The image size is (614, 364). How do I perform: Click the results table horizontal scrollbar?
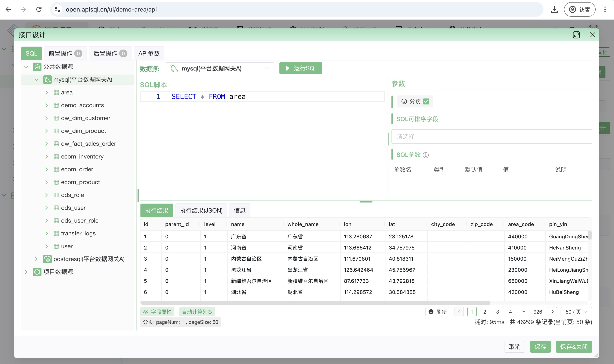[315, 303]
